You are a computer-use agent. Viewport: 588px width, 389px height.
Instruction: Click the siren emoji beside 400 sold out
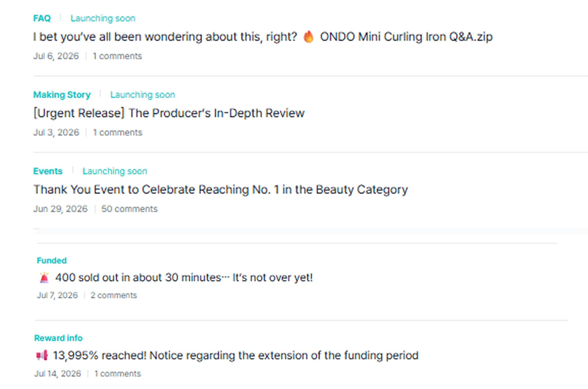point(44,278)
